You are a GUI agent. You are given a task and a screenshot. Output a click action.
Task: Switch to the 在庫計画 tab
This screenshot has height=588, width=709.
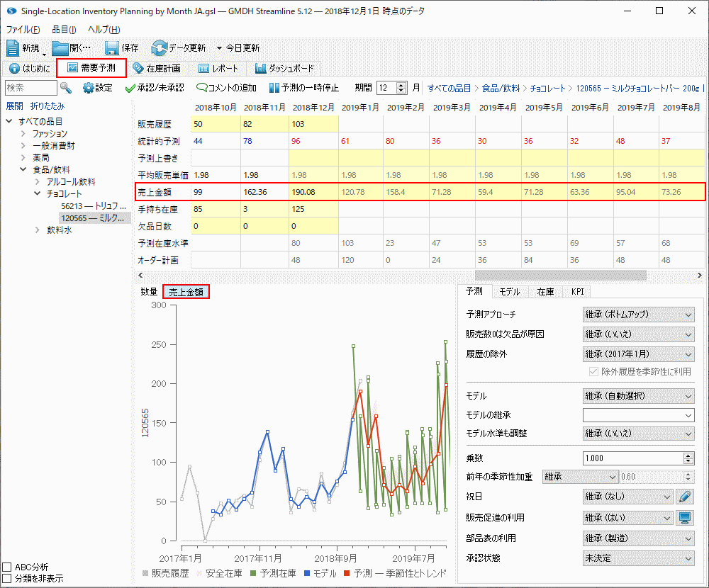157,69
